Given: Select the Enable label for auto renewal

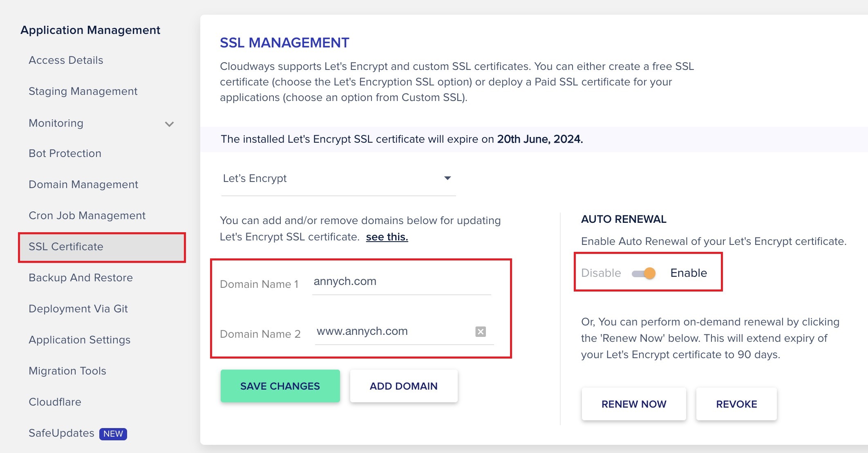Looking at the screenshot, I should coord(689,273).
